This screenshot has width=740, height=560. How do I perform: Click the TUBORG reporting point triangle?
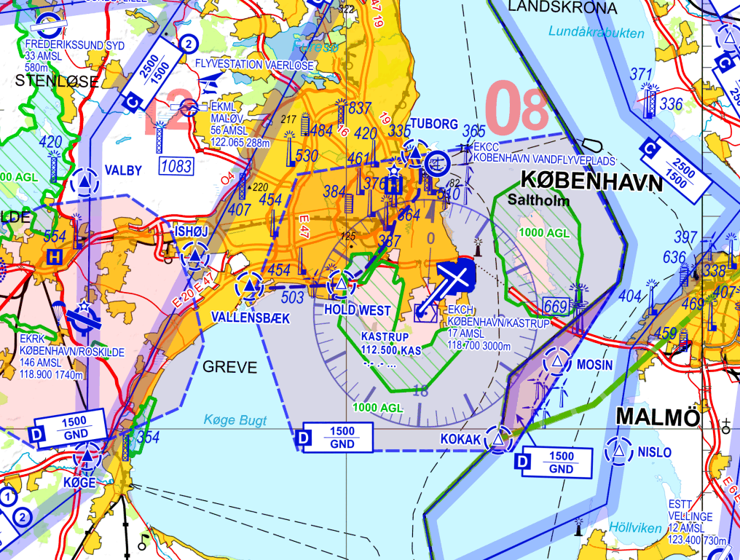(x=414, y=154)
